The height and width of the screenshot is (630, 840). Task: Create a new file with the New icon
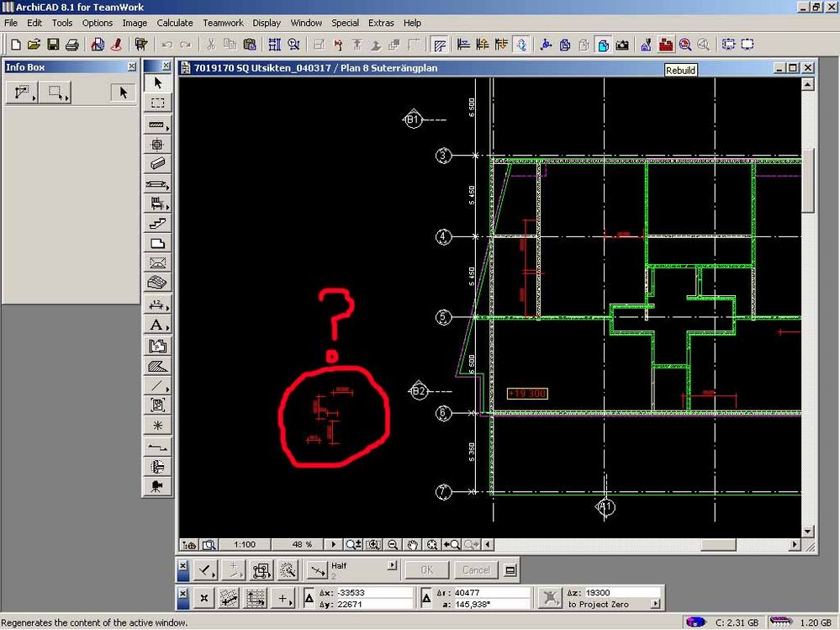[x=16, y=45]
